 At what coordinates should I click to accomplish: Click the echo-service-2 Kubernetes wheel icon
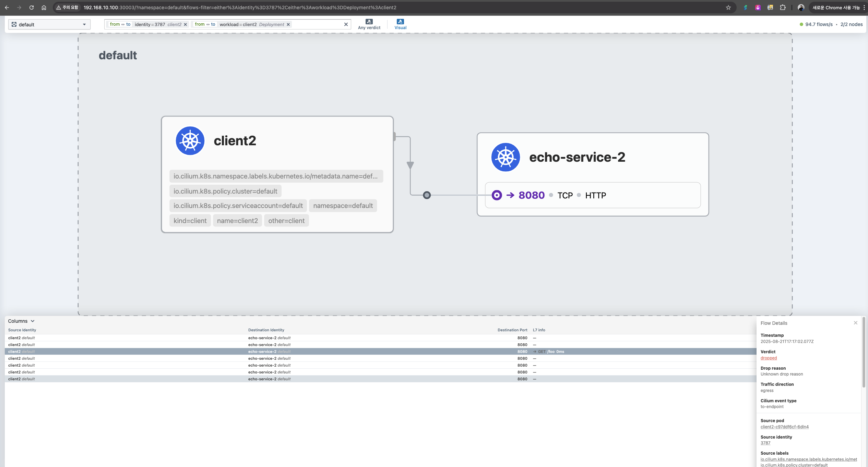(506, 157)
